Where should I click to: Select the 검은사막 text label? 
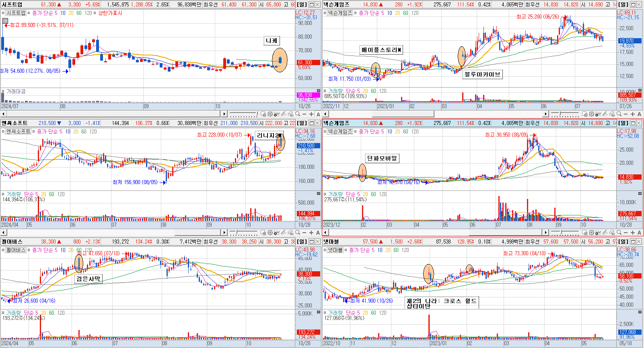pyautogui.click(x=88, y=279)
